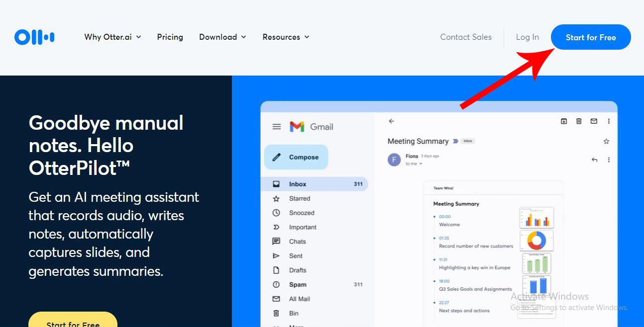Click the sender name Fiona
644x327 pixels.
pos(412,156)
